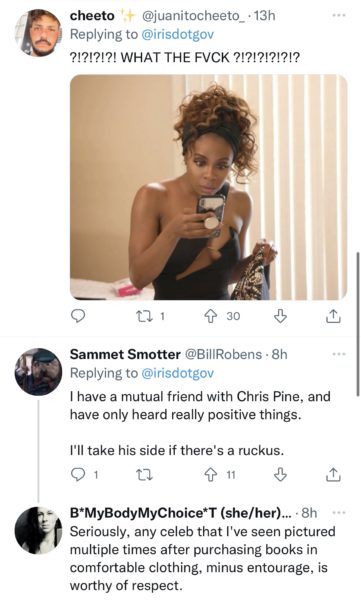Reply to cheeto's tweet via comment icon
Viewport: 361px width, 600px height.
coord(78,316)
